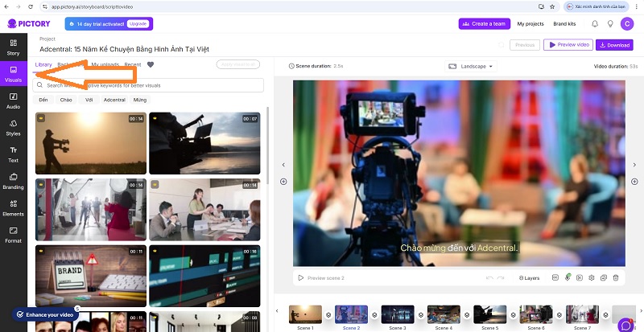Click the browser address bar
This screenshot has width=644, height=332.
287,6
